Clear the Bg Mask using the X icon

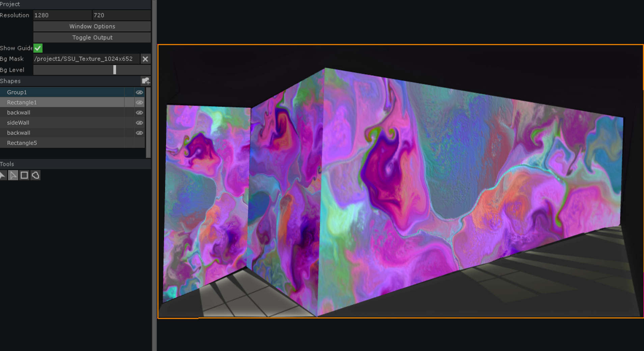145,59
